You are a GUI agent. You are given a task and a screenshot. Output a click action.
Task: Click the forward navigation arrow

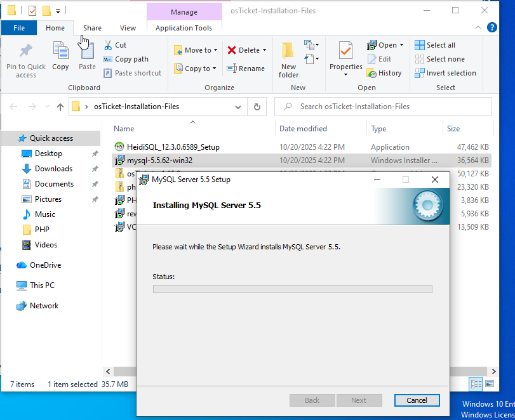[x=32, y=107]
